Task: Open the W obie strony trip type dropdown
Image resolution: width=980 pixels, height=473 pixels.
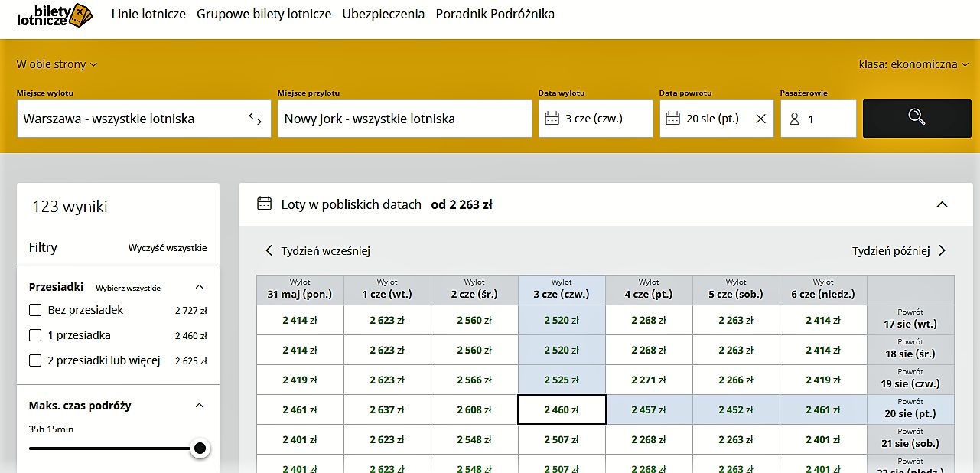Action: (x=57, y=64)
